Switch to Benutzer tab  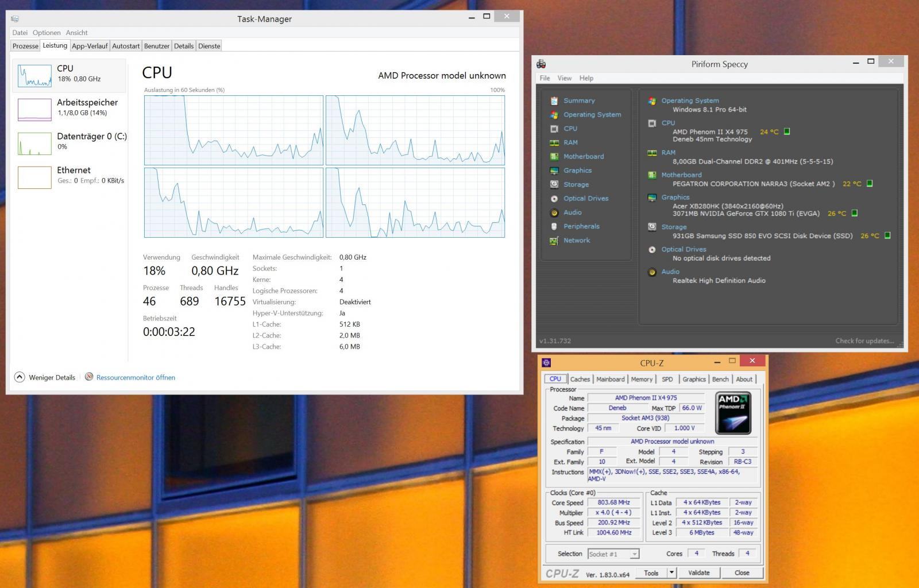point(157,46)
